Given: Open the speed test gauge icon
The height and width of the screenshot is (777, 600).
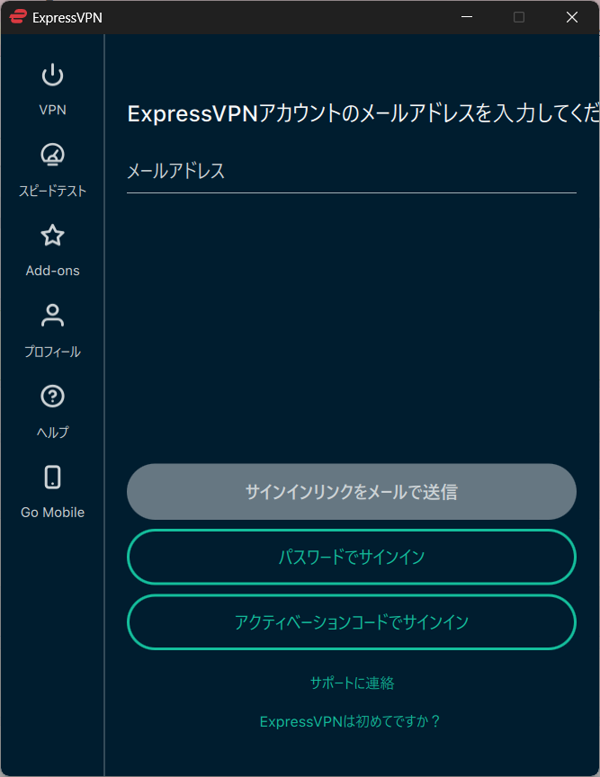Looking at the screenshot, I should tap(53, 155).
